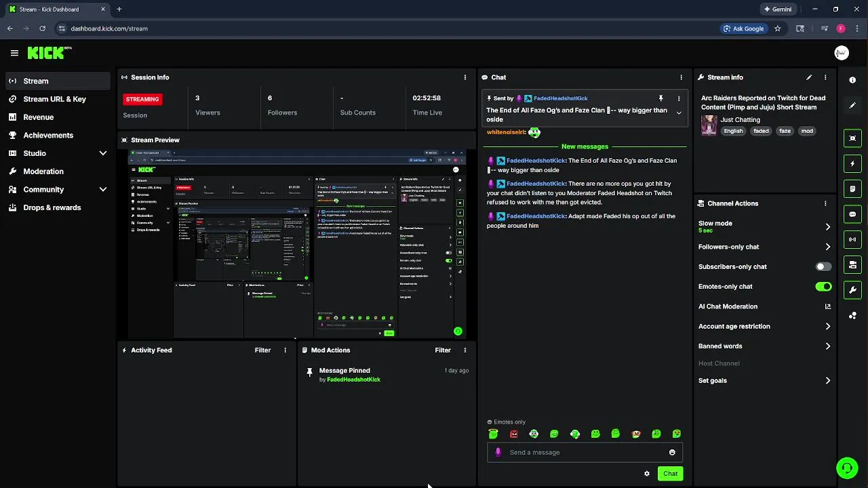Viewport: 868px width, 488px height.
Task: Open Followers-only chat settings arrow
Action: pyautogui.click(x=827, y=247)
